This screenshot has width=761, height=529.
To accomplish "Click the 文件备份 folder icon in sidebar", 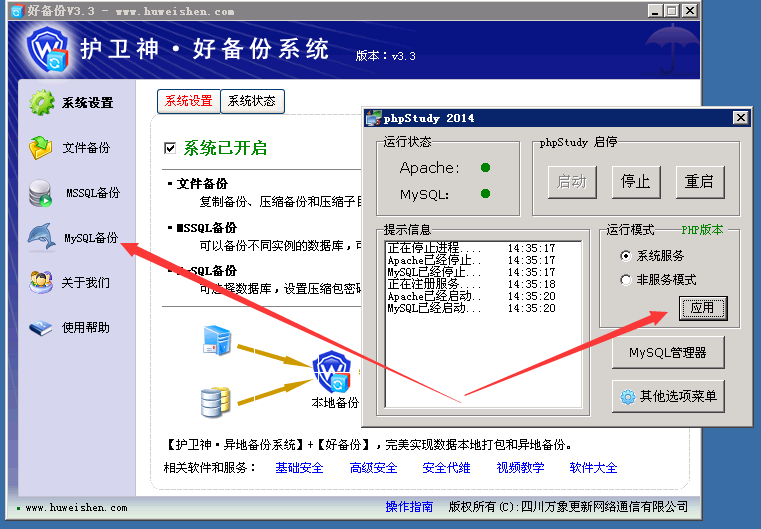I will tap(40, 147).
